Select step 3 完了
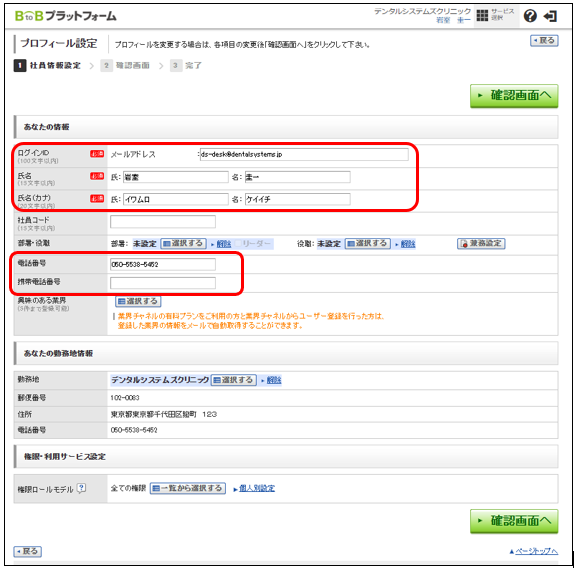Viewport: 577px width, 572px height. (186, 66)
